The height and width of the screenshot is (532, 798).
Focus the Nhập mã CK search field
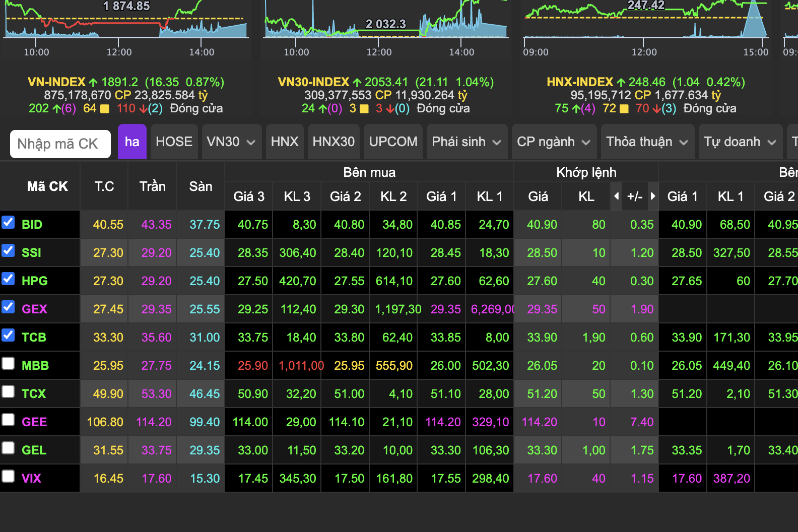tap(60, 144)
